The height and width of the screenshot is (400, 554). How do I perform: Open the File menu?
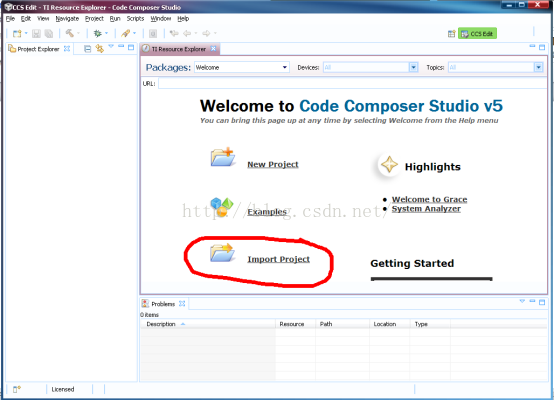(10, 18)
